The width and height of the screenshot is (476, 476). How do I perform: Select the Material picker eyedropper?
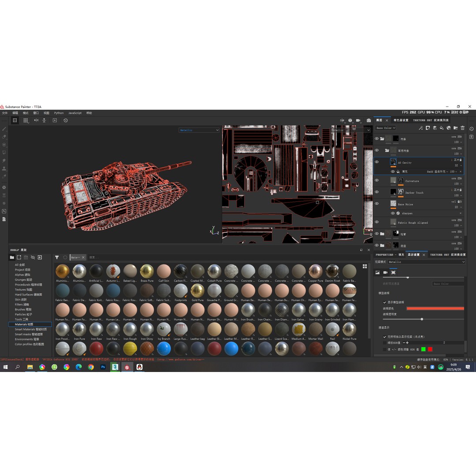coord(4,176)
